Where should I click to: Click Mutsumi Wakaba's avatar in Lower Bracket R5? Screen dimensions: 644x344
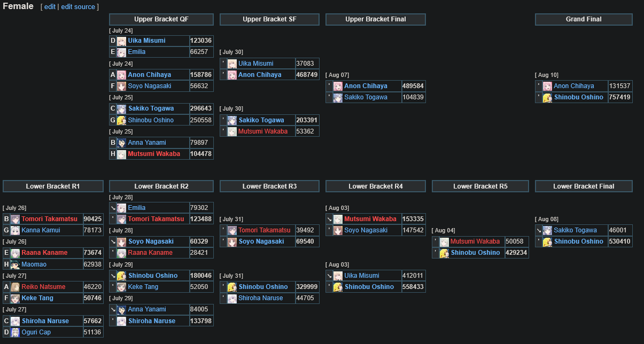(444, 241)
